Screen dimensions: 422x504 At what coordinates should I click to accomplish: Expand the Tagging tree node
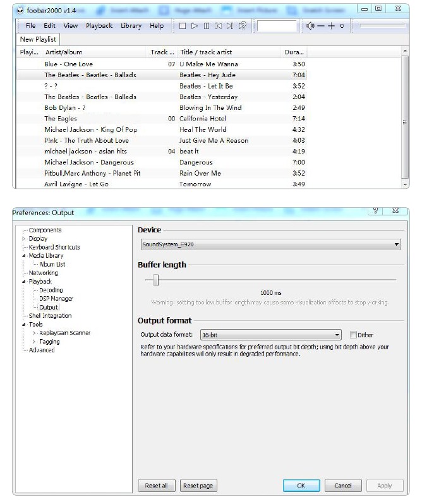click(34, 341)
